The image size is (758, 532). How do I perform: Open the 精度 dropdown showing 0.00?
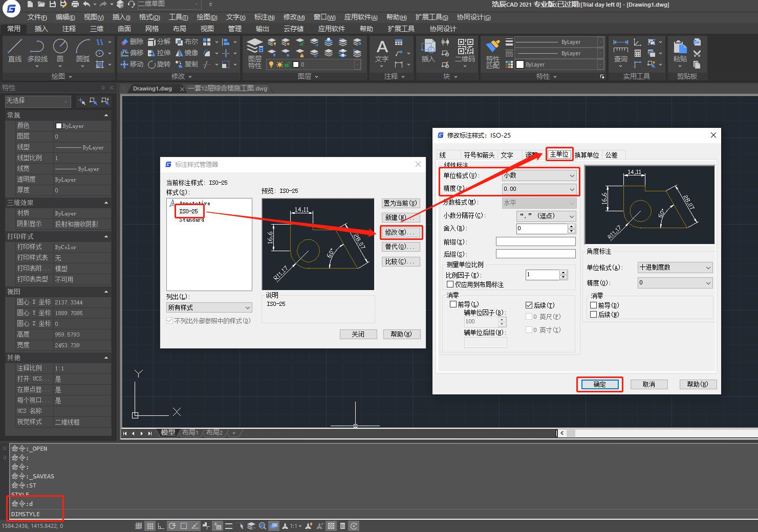539,189
